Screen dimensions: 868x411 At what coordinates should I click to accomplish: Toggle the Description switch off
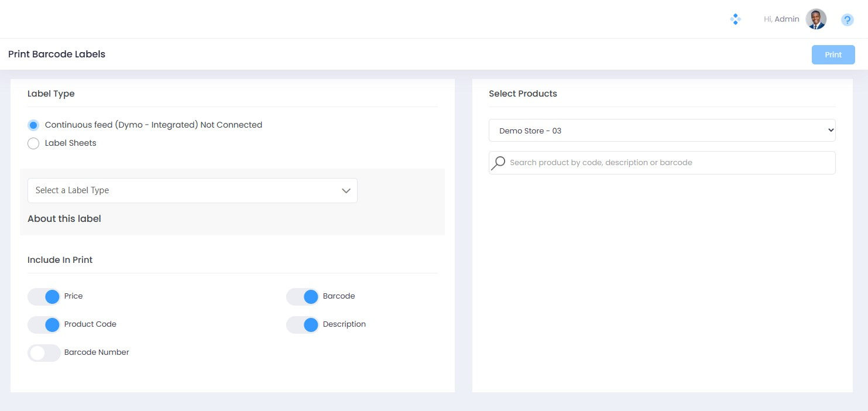coord(303,325)
